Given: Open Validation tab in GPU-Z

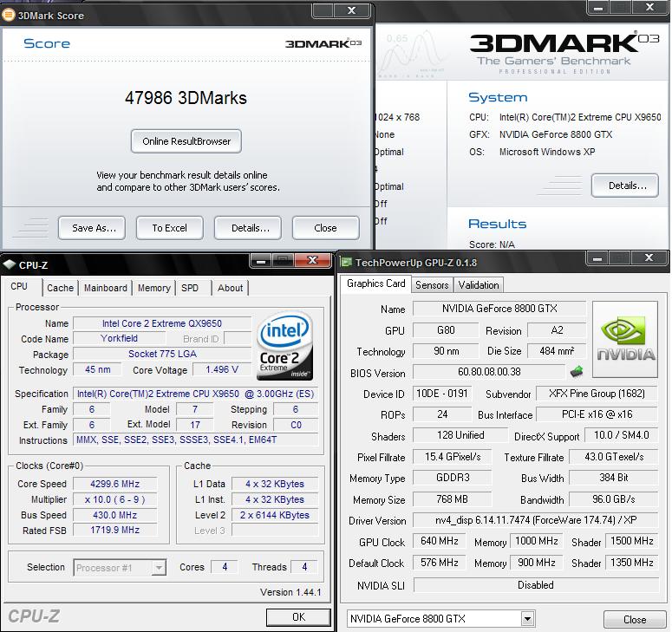Looking at the screenshot, I should pos(479,285).
